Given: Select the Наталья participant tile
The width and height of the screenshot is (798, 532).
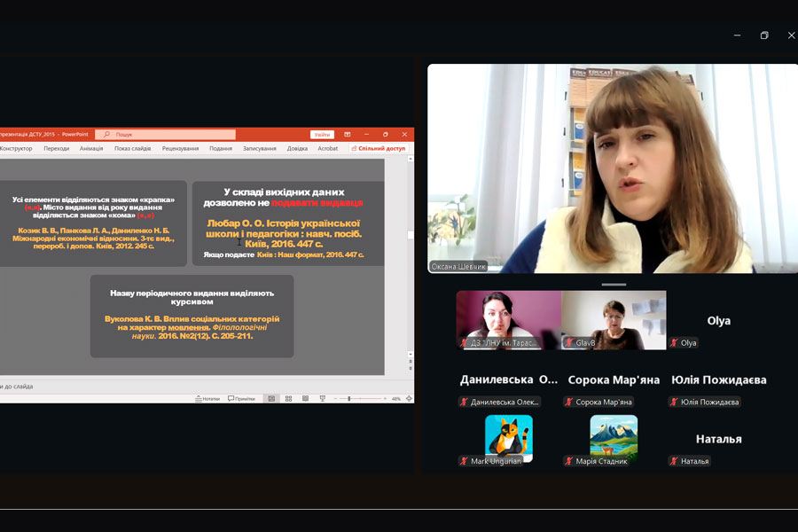Looking at the screenshot, I should click(x=718, y=438).
